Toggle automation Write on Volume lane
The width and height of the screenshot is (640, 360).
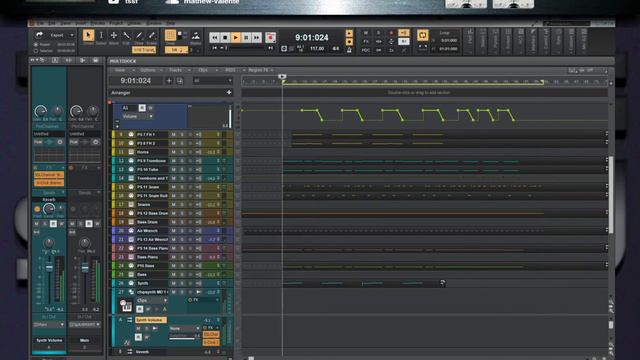[150, 108]
